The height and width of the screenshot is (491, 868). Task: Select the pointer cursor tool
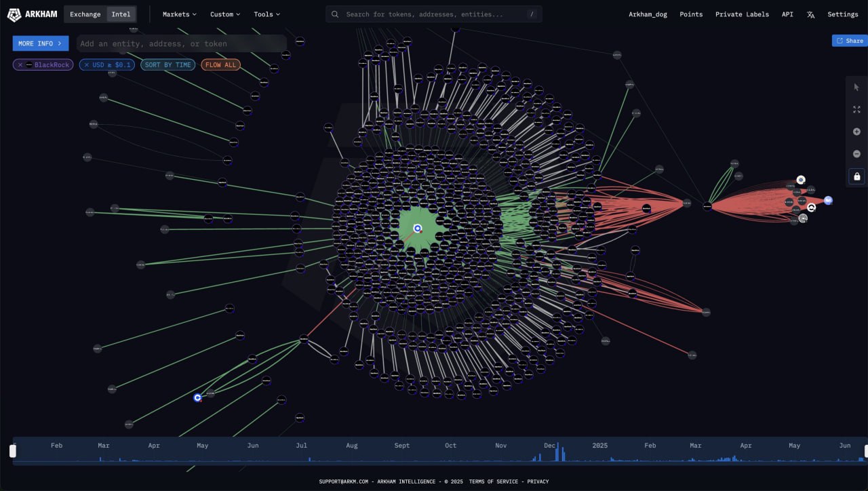click(856, 87)
